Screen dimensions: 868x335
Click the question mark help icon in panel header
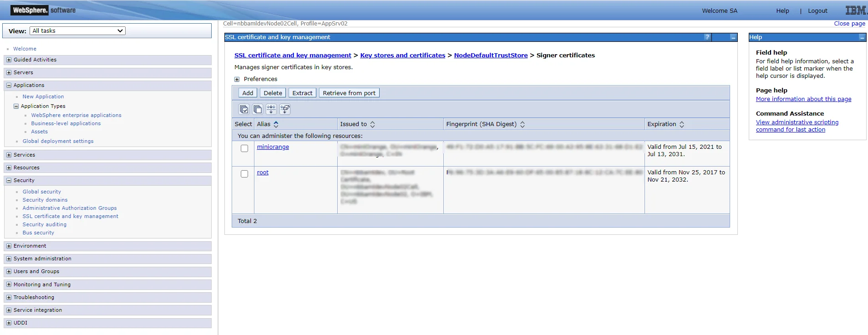point(707,37)
